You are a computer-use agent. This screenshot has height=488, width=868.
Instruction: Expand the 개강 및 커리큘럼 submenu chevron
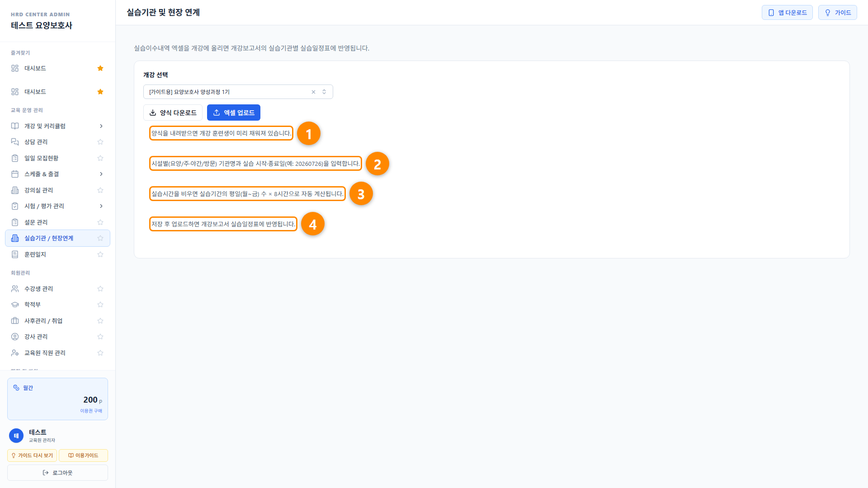click(x=101, y=126)
